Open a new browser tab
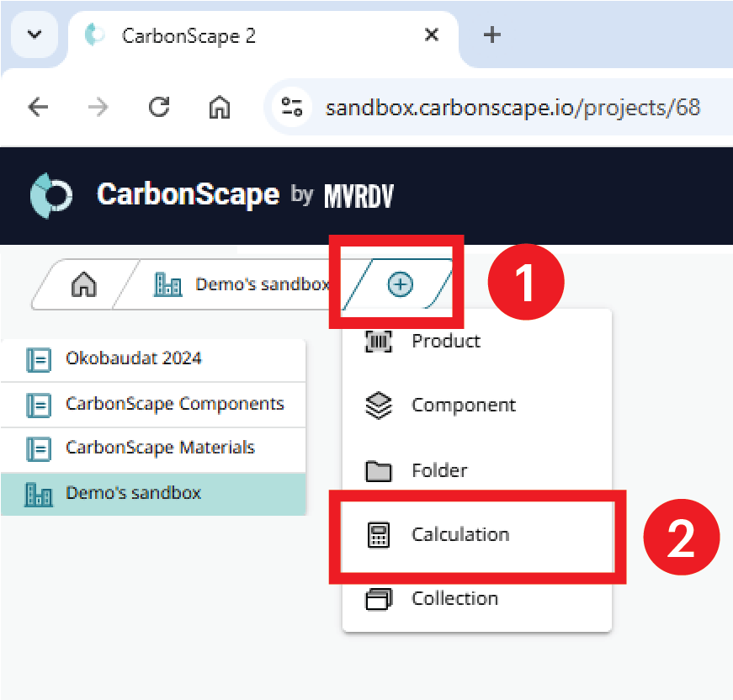The width and height of the screenshot is (733, 700). click(x=491, y=34)
